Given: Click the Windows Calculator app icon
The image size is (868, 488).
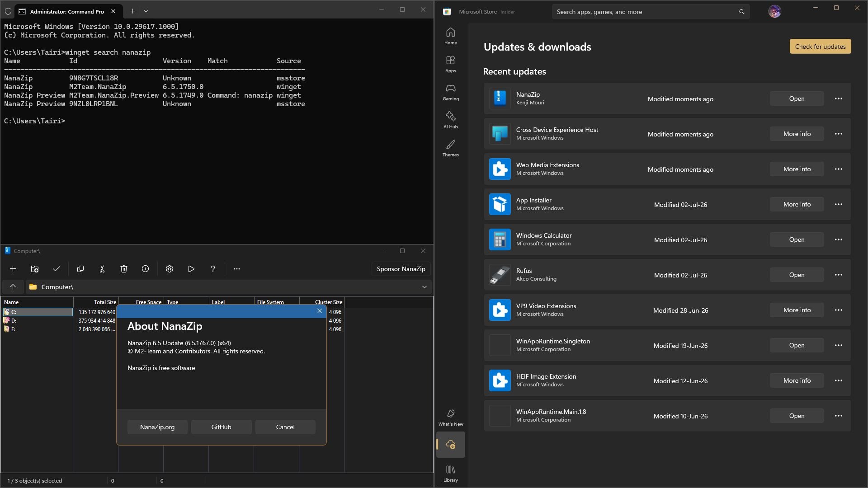Looking at the screenshot, I should [x=500, y=239].
